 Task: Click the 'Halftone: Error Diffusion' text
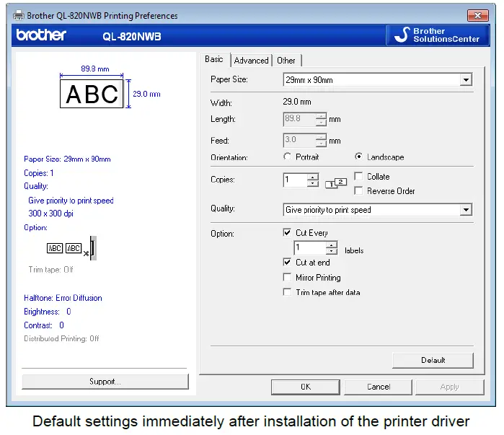pyautogui.click(x=63, y=298)
